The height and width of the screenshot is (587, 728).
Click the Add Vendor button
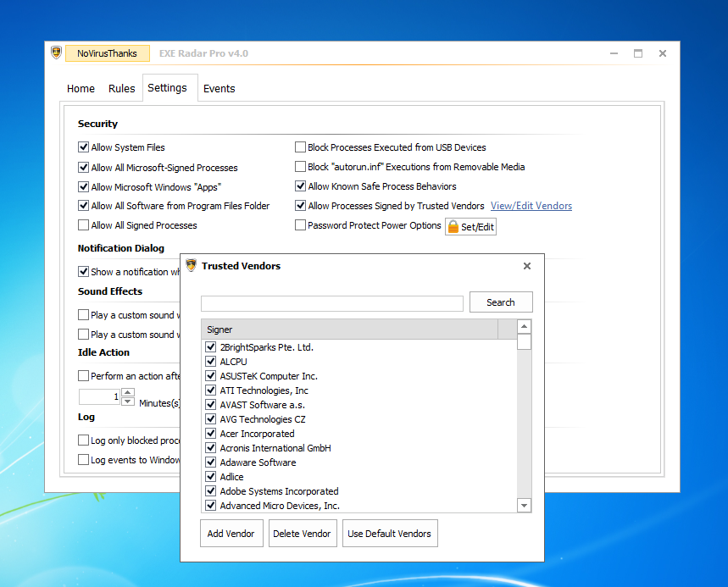click(231, 534)
